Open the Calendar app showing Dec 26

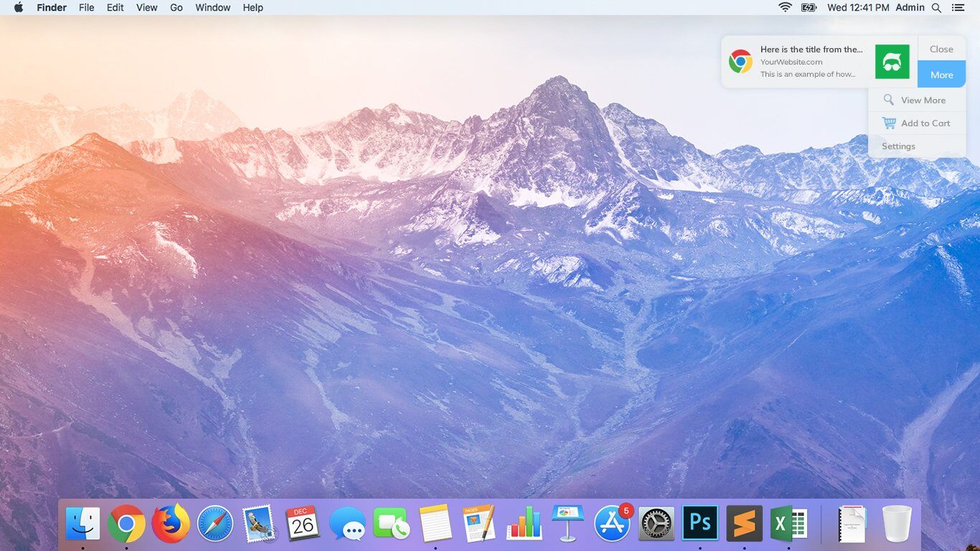point(303,524)
